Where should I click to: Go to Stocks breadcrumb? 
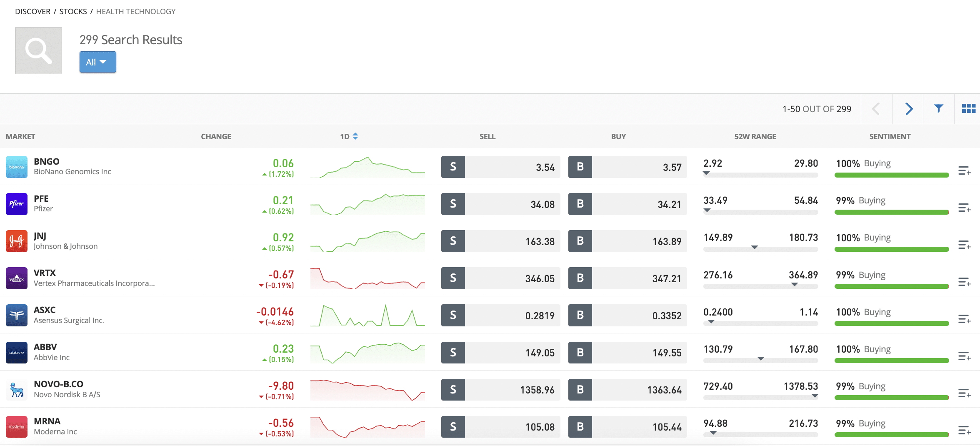point(73,11)
